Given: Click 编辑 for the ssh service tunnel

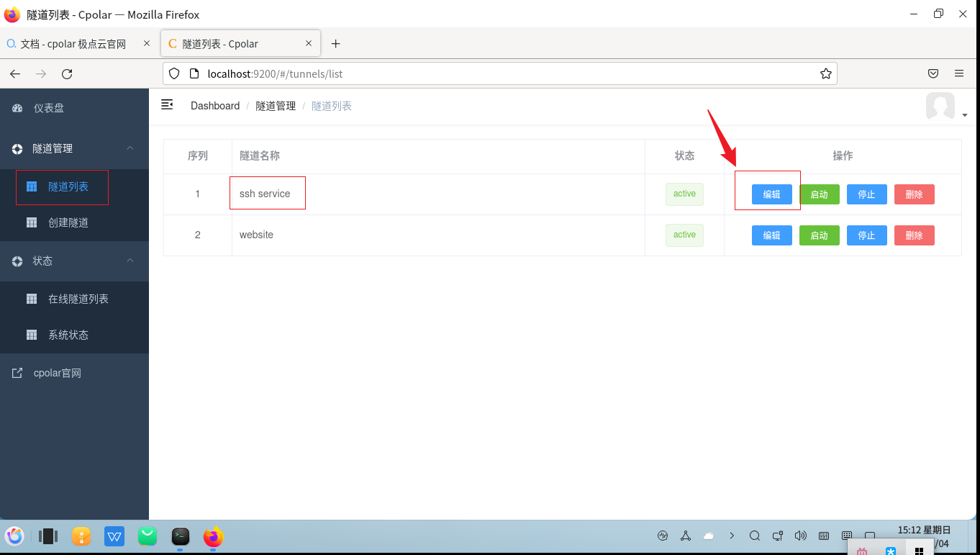Looking at the screenshot, I should (x=771, y=194).
